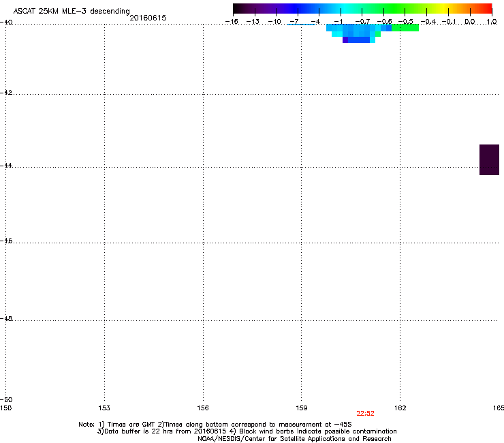This screenshot has width=504, height=443.
Task: Click the latitude label -46
Action: pos(6,241)
